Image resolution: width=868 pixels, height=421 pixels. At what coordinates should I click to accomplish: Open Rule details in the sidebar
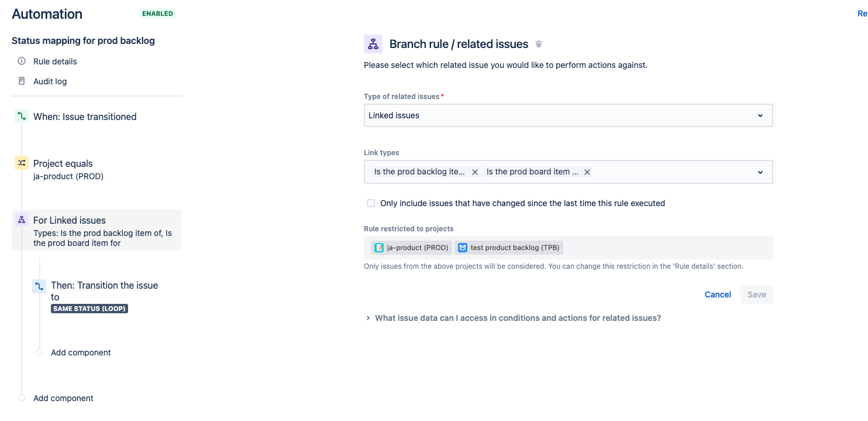point(55,61)
